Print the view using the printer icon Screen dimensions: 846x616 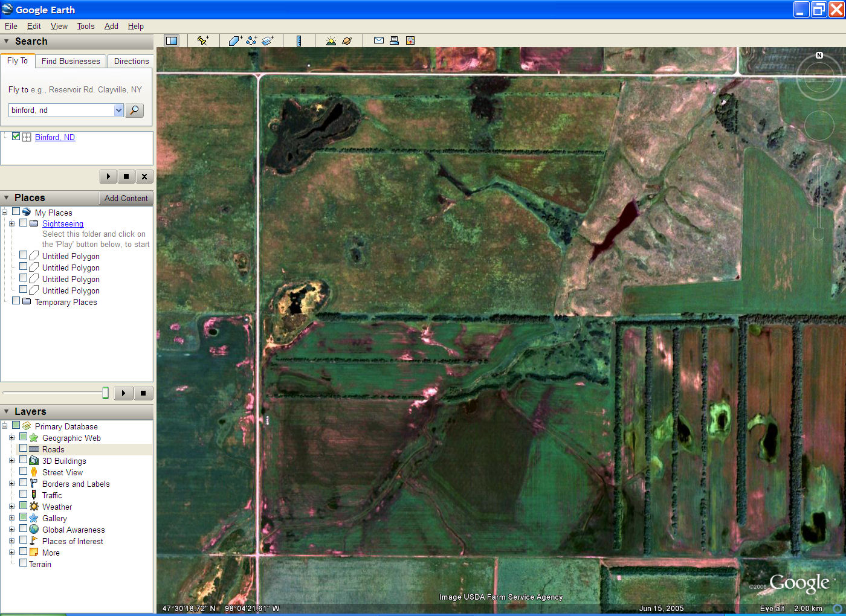[395, 40]
